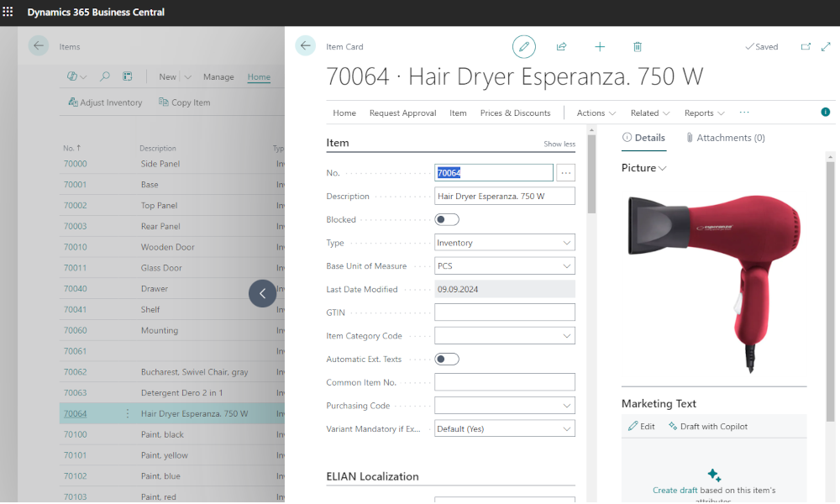840x504 pixels.
Task: Create new item with the plus icon
Action: coord(600,46)
